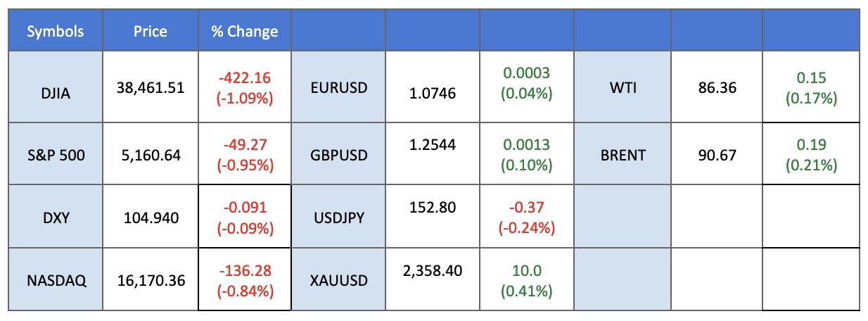868x321 pixels.
Task: Select the S&P 500 symbol cell
Action: point(56,154)
